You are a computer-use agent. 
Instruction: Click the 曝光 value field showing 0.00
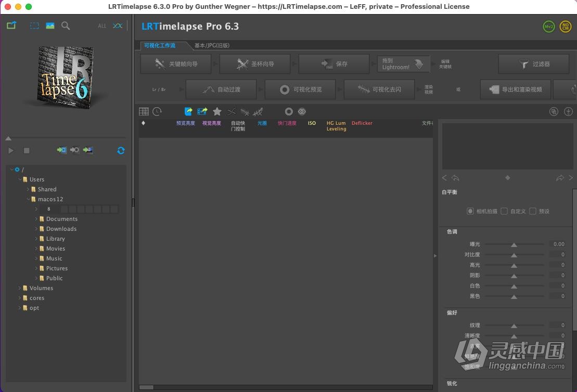tap(558, 244)
